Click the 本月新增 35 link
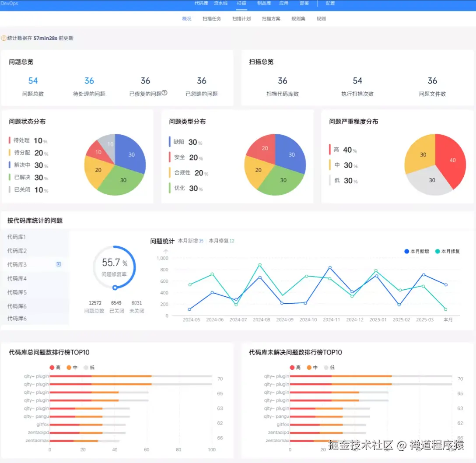Image resolution: width=476 pixels, height=463 pixels. tap(191, 240)
